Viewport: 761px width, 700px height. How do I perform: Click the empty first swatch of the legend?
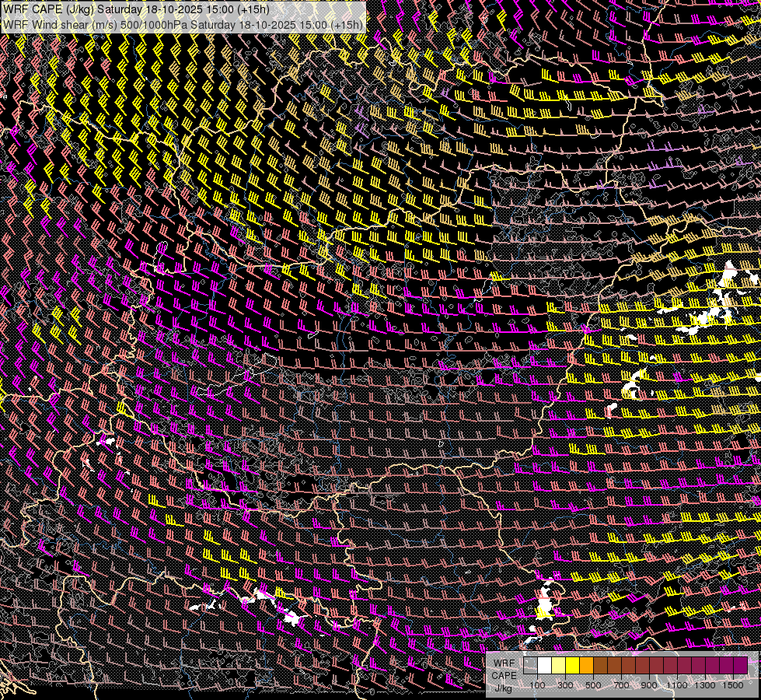click(x=530, y=665)
